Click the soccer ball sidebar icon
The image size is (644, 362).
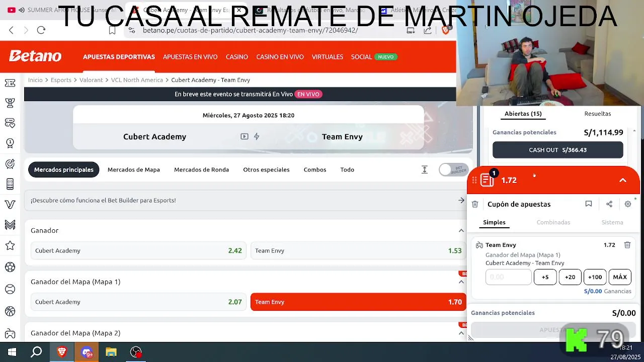(10, 267)
